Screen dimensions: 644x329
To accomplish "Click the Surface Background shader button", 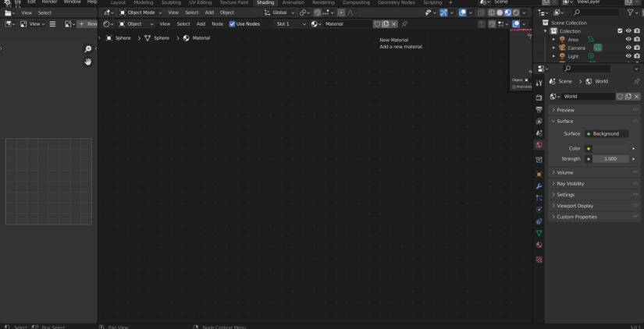I will click(x=607, y=134).
